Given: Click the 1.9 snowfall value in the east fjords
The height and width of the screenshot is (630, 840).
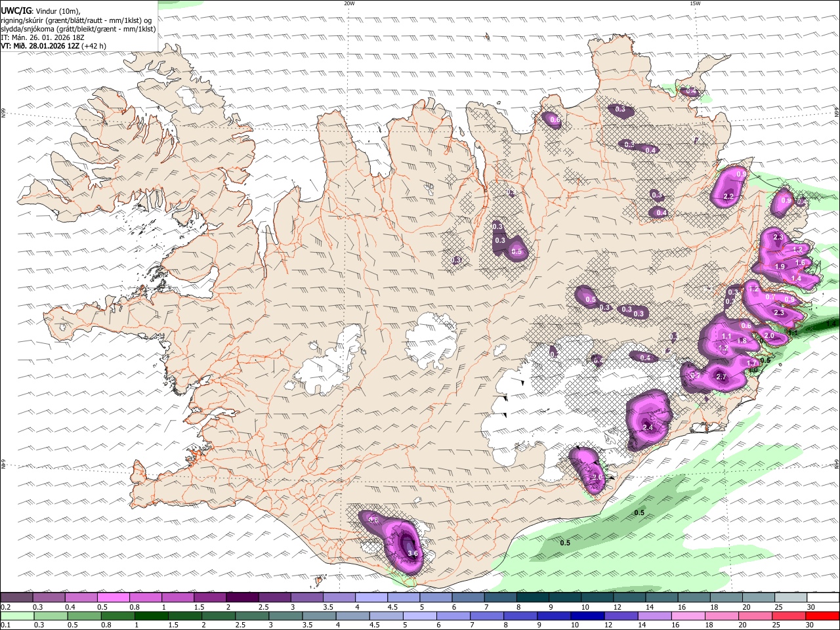Looking at the screenshot, I should click(780, 266).
